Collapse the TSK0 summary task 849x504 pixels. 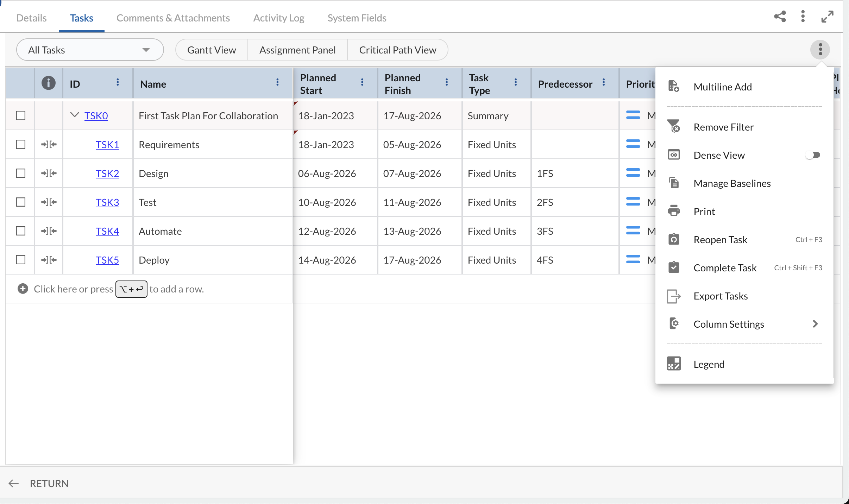point(74,115)
